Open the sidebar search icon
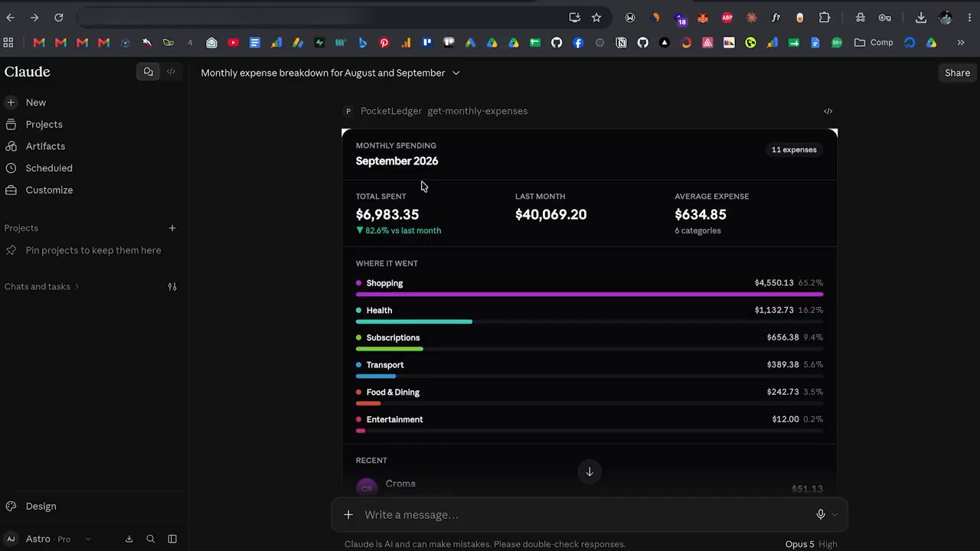The image size is (980, 551). [151, 539]
